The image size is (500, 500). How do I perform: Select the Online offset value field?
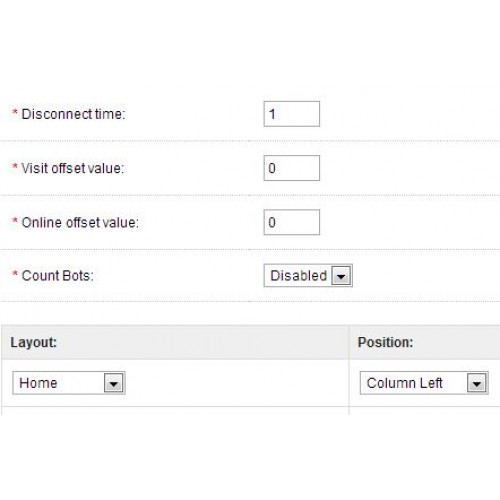point(292,222)
